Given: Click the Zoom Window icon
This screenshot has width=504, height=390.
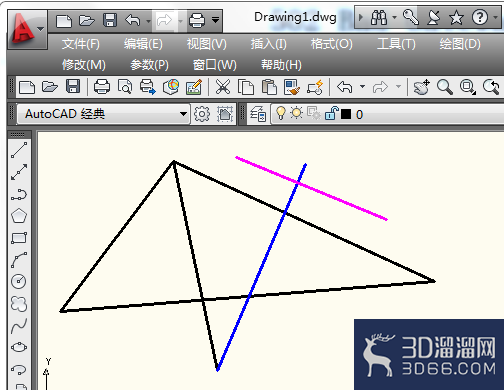Looking at the screenshot, I should 468,87.
